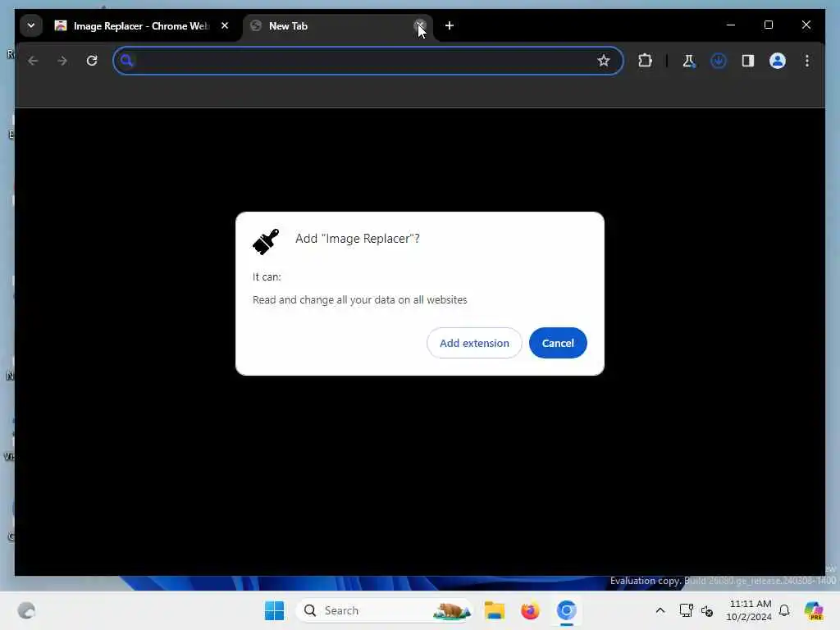Screen dimensions: 840x630
Task: Cancel the Image Replacer install dialog
Action: click(x=558, y=343)
